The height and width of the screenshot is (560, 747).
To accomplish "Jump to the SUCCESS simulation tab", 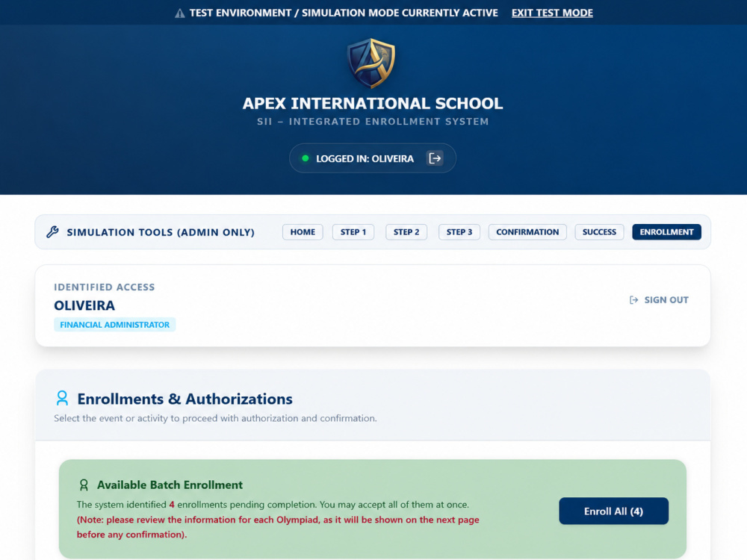I will click(x=599, y=232).
